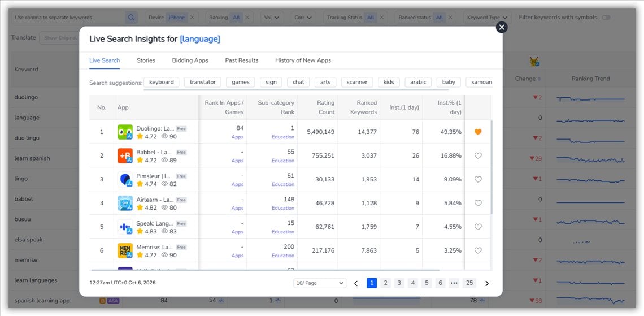
Task: Open the Keyword Type dropdown
Action: (487, 18)
